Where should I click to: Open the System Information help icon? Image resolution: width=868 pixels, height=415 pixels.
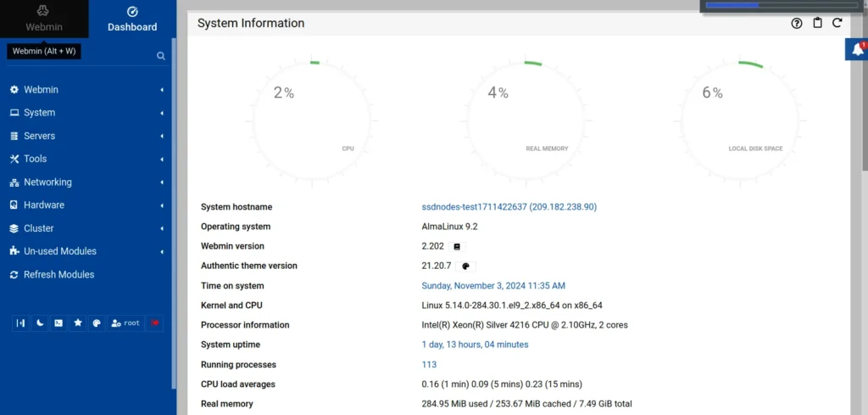[x=797, y=23]
